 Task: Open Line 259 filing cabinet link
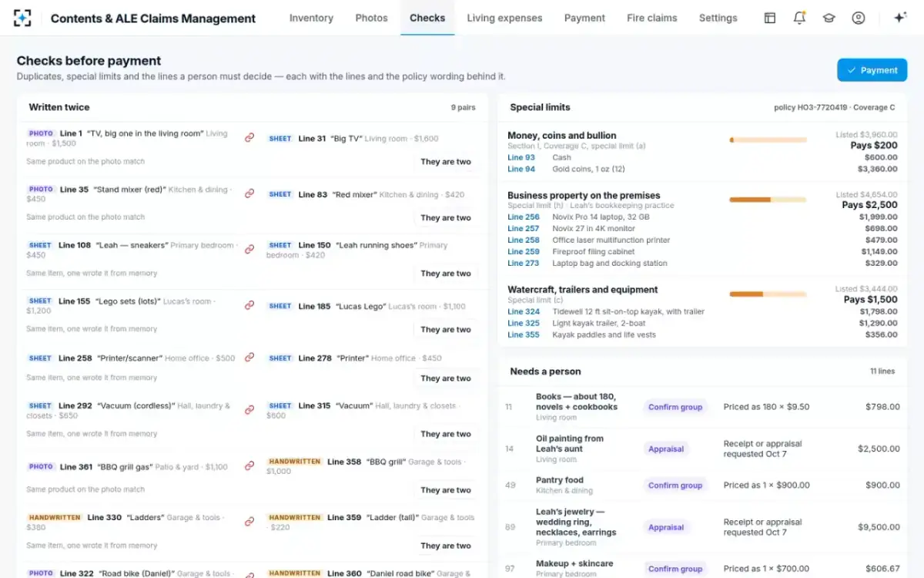[524, 252]
